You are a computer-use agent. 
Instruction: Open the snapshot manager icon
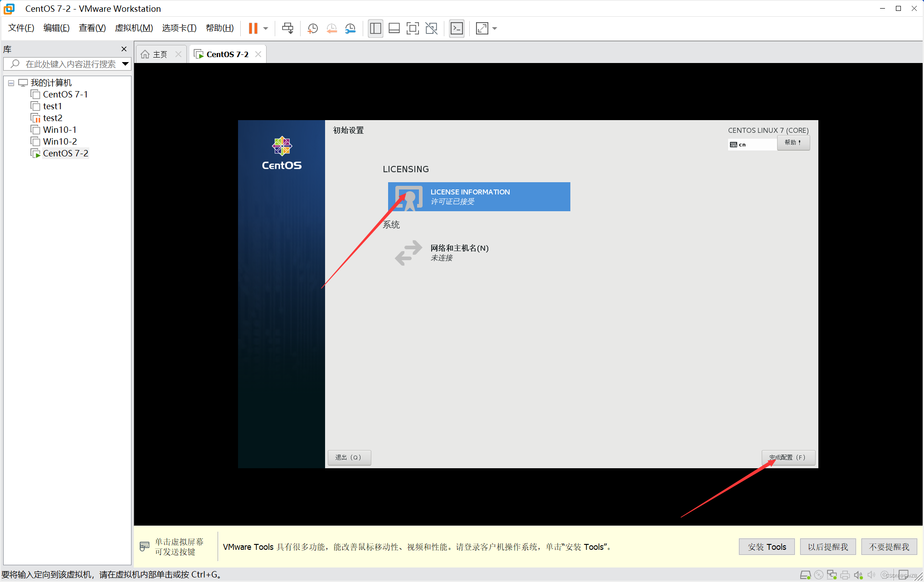pos(350,29)
